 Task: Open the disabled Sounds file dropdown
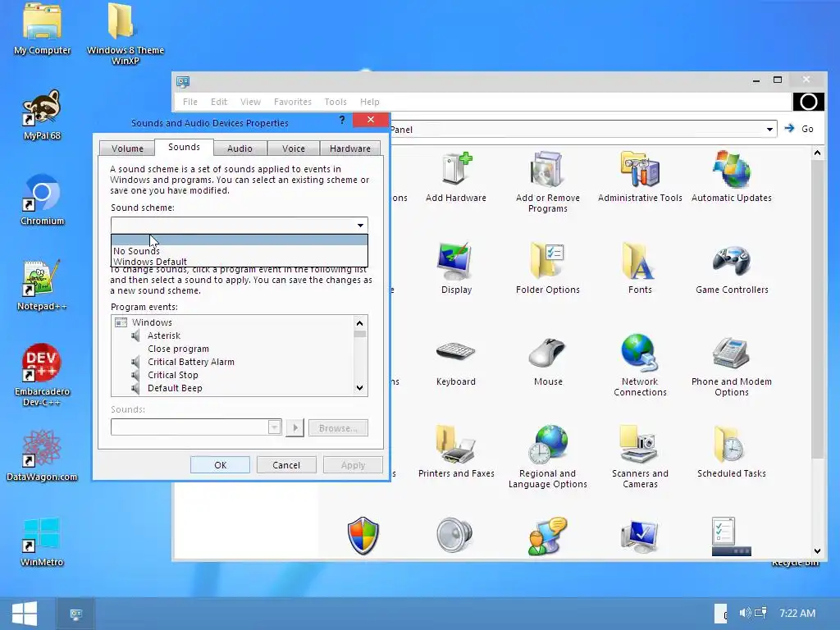[x=274, y=427]
